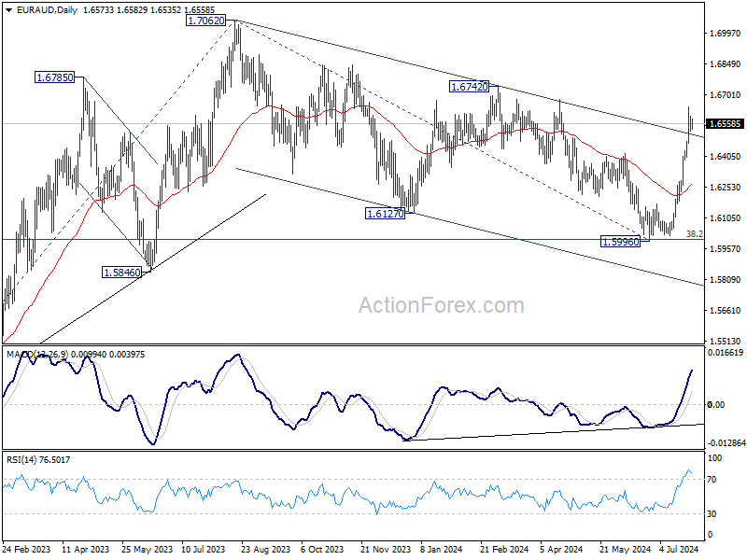Select the 1.59960 low price label
Screen dimensions: 747x560
pyautogui.click(x=620, y=242)
